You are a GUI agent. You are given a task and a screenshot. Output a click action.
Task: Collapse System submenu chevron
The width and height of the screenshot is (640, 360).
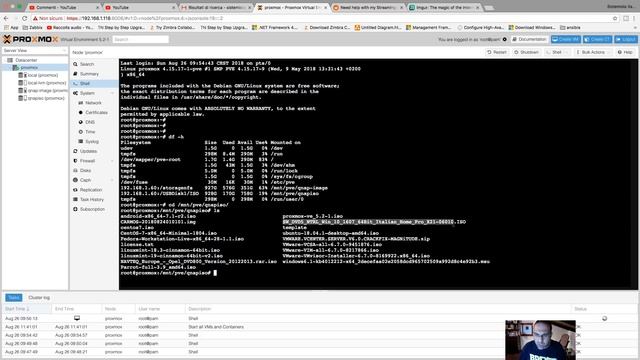(x=113, y=93)
